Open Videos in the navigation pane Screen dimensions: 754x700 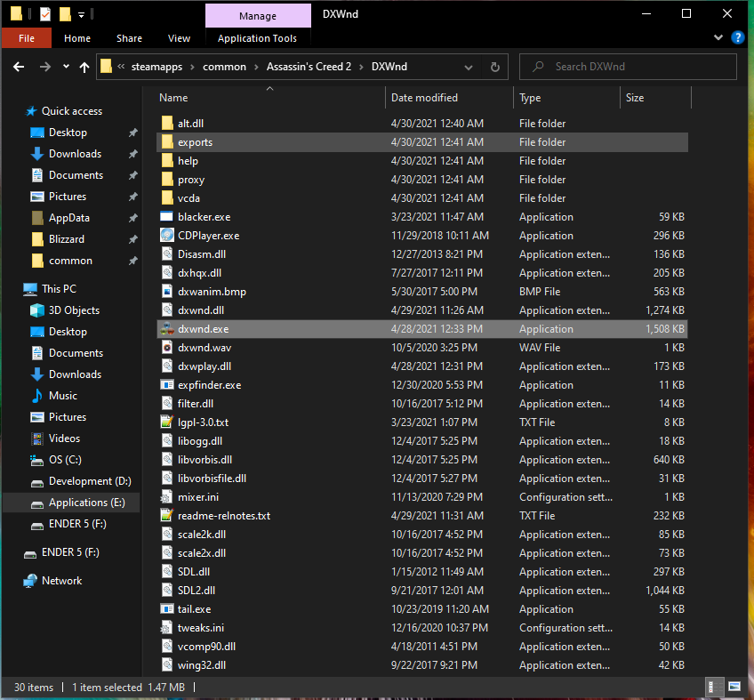(x=64, y=439)
